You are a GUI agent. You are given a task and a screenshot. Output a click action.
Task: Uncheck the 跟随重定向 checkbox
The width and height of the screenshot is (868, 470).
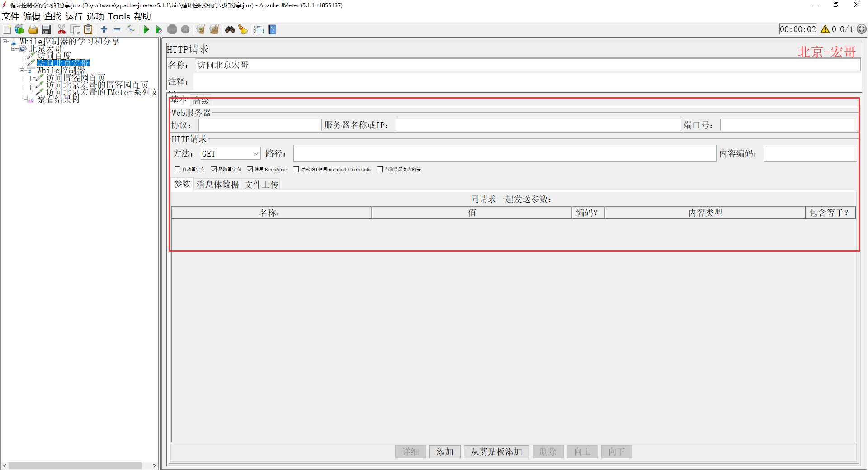213,169
